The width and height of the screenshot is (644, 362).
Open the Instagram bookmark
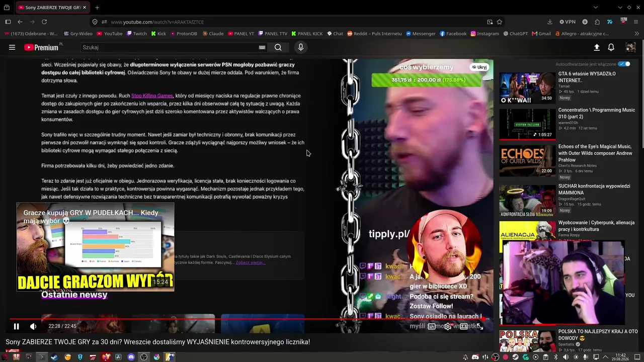pyautogui.click(x=485, y=34)
